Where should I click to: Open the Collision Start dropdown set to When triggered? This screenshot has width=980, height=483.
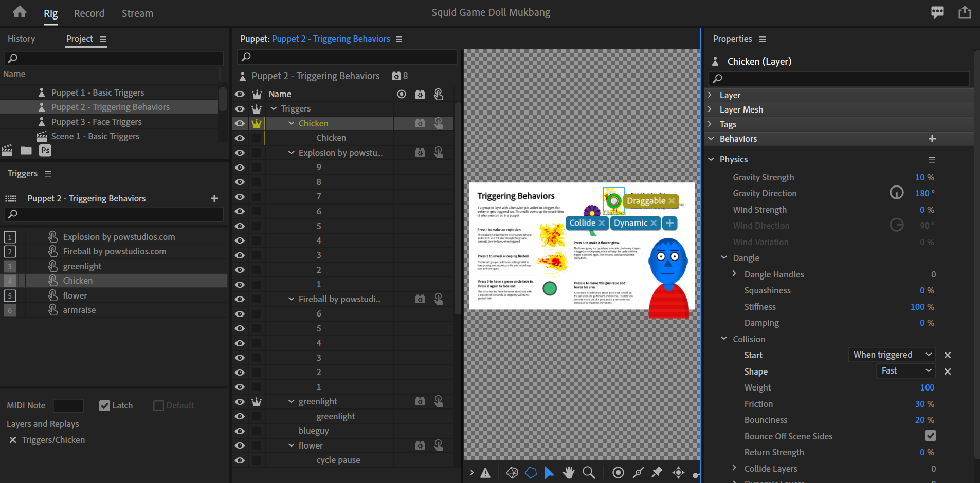[891, 355]
